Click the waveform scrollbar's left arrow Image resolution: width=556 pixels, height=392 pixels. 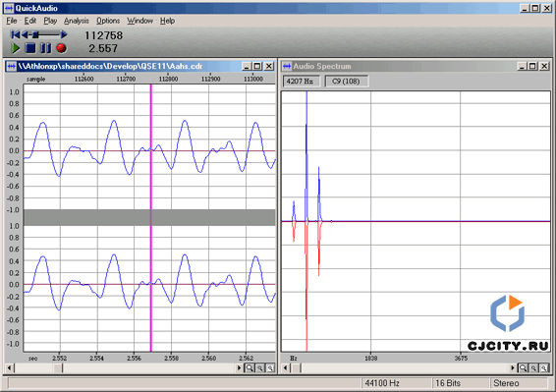pos(10,368)
